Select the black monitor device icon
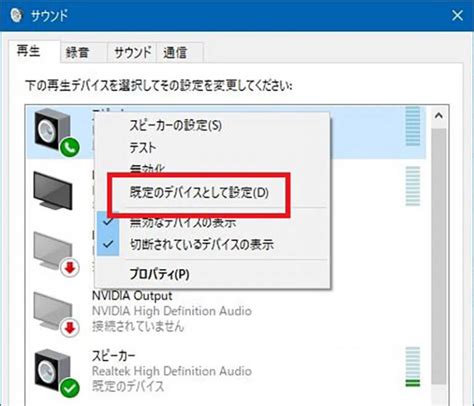Viewport: 474px width, 406px height. (53, 191)
